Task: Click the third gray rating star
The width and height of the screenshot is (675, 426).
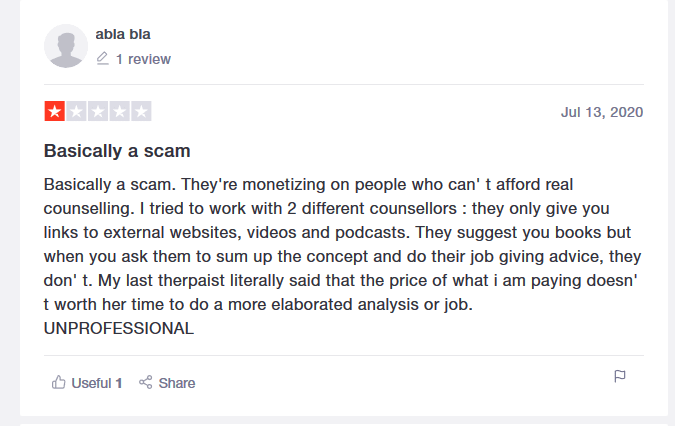Action: (98, 111)
